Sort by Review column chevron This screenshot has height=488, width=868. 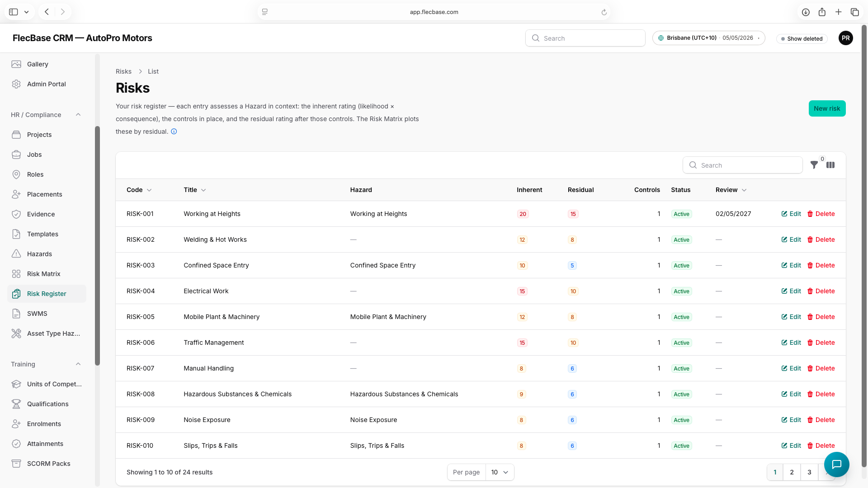click(744, 190)
